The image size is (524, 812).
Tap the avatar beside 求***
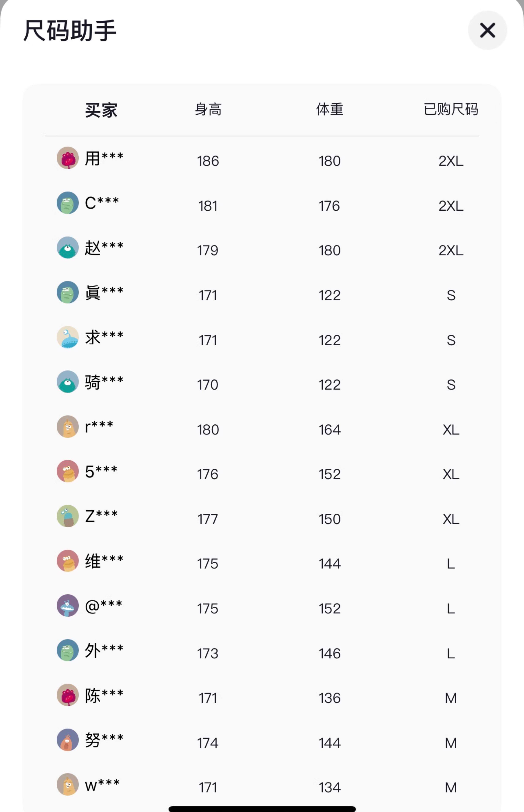(68, 337)
